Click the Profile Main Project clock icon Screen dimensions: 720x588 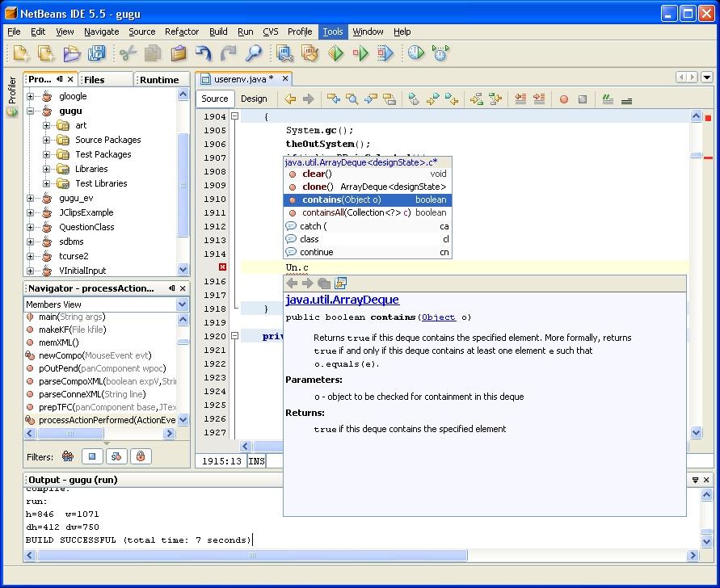tap(416, 53)
